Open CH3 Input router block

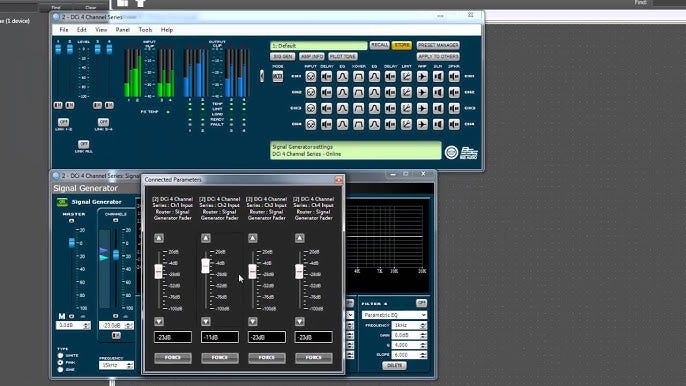[x=311, y=108]
